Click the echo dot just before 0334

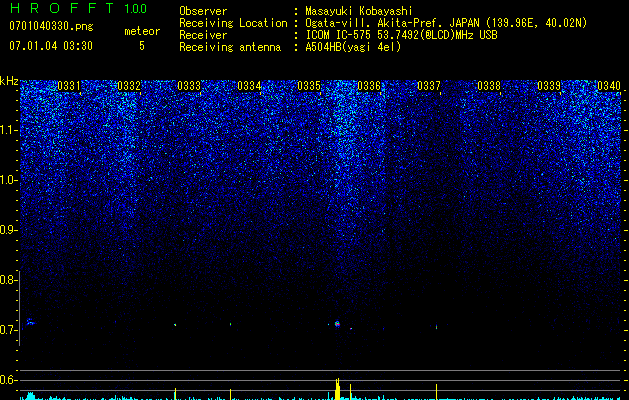coord(230,324)
